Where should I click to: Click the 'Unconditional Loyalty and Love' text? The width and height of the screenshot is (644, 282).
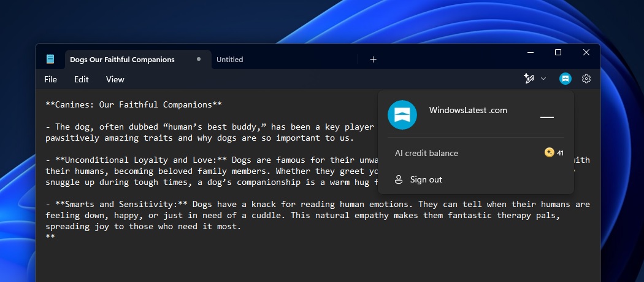click(x=141, y=160)
